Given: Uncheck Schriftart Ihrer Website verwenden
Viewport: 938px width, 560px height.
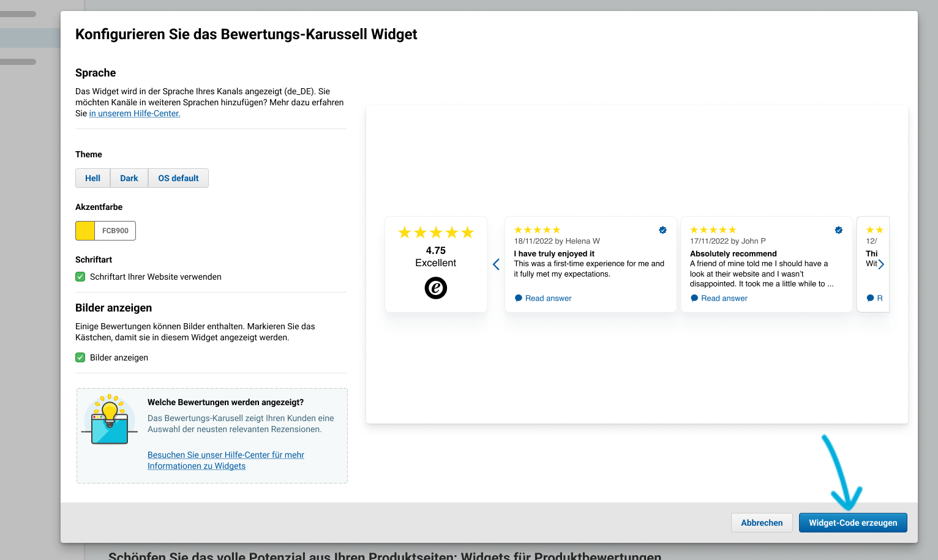Looking at the screenshot, I should [80, 277].
